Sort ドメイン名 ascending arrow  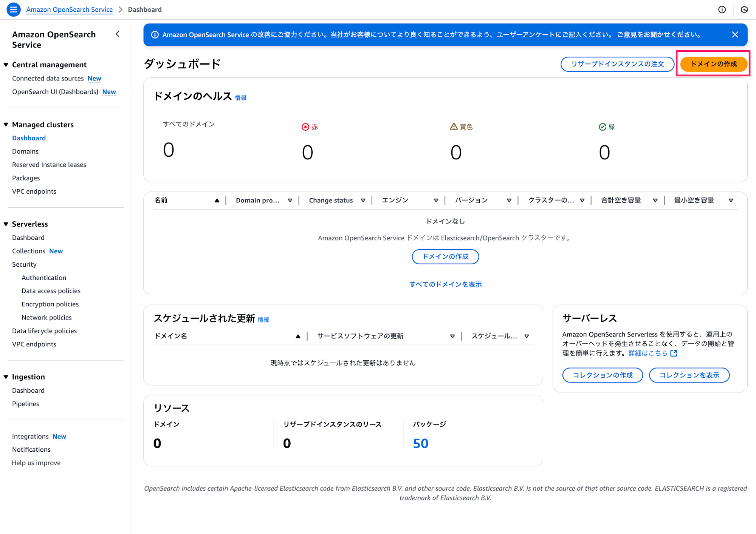pyautogui.click(x=298, y=336)
